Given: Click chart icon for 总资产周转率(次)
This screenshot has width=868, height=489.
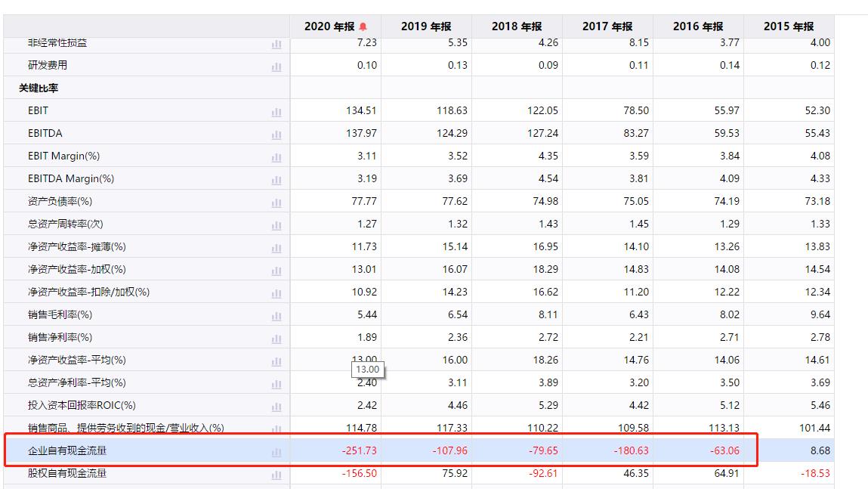Looking at the screenshot, I should [x=276, y=225].
